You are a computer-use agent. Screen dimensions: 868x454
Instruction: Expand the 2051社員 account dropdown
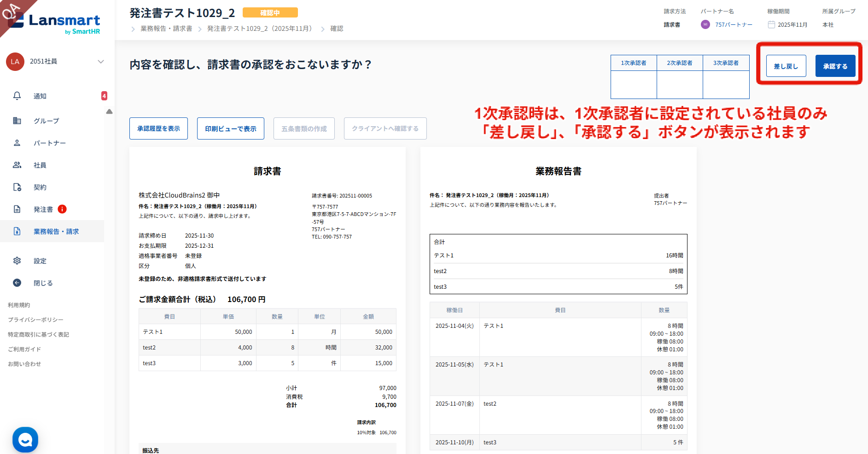pos(101,62)
